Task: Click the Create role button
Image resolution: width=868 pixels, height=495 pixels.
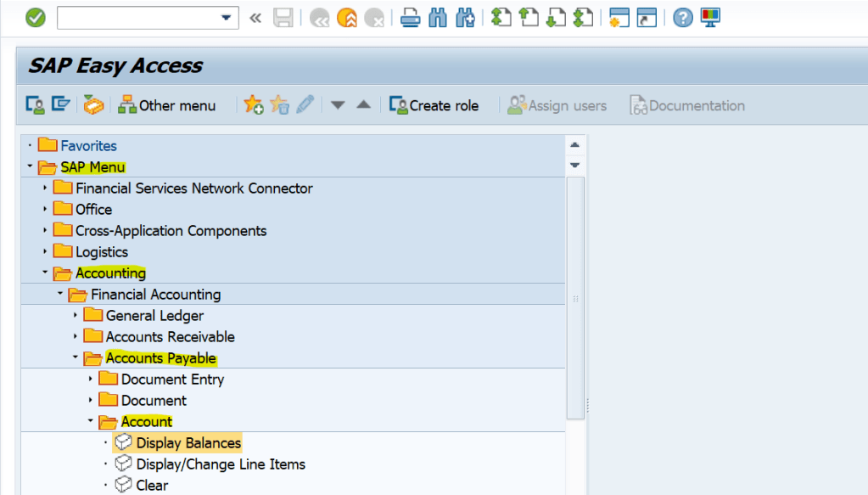Action: click(434, 105)
